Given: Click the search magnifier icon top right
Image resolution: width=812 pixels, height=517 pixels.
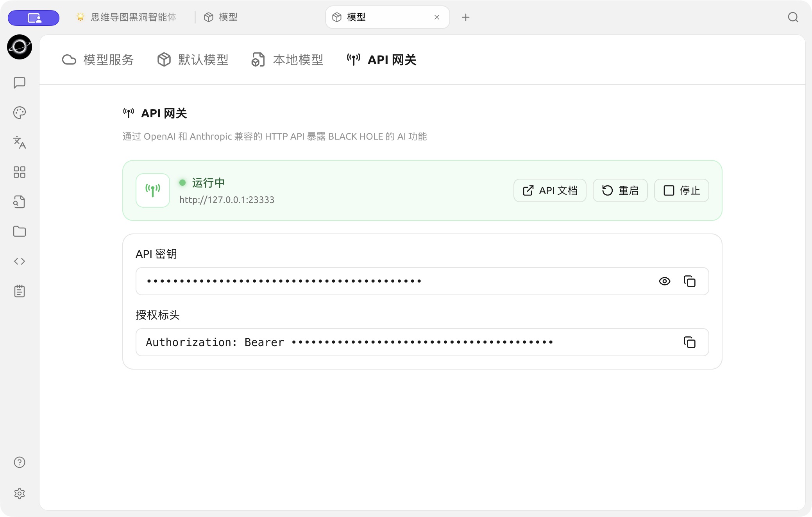Looking at the screenshot, I should pyautogui.click(x=793, y=17).
